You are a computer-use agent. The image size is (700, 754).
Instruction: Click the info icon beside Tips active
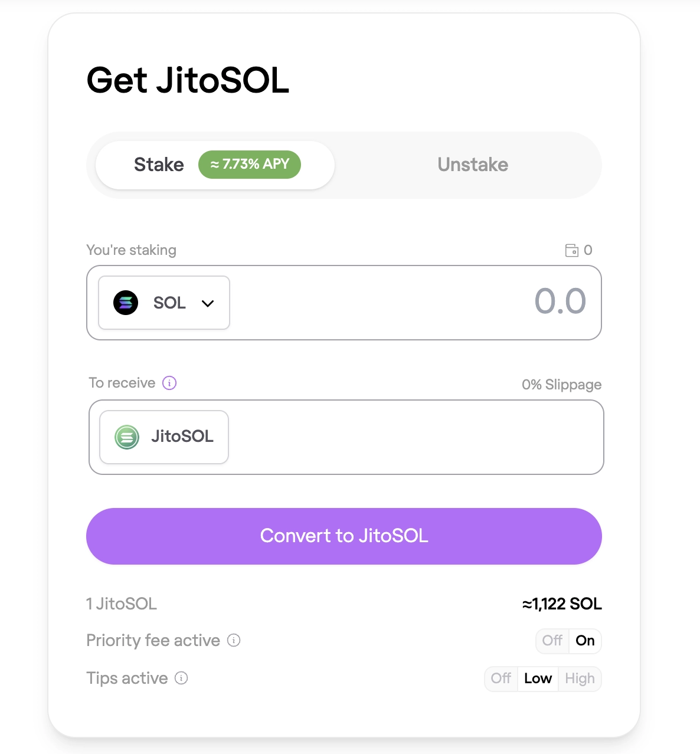coord(181,678)
